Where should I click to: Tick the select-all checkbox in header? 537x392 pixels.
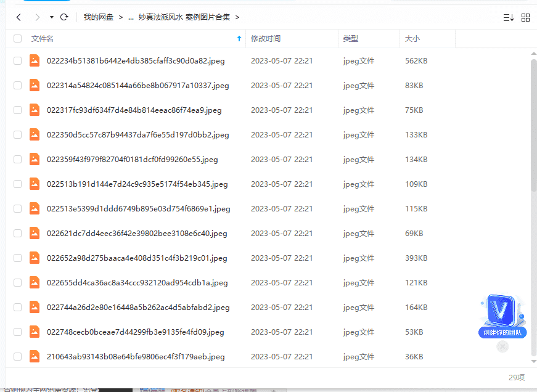17,39
